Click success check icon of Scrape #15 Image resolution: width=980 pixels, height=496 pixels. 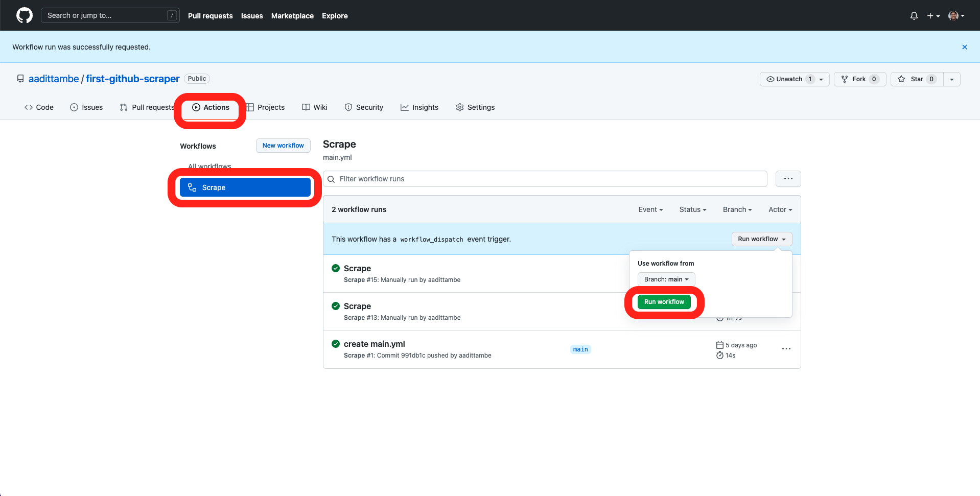336,268
